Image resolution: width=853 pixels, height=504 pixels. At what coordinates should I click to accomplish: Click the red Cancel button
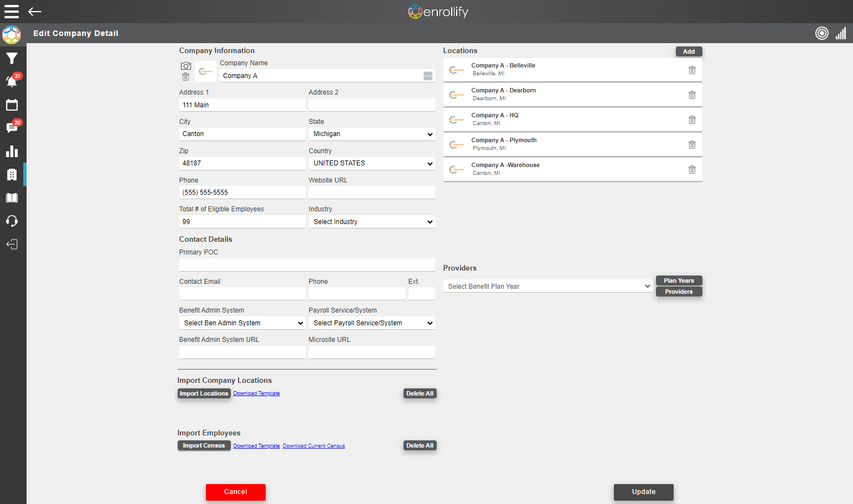click(x=236, y=492)
